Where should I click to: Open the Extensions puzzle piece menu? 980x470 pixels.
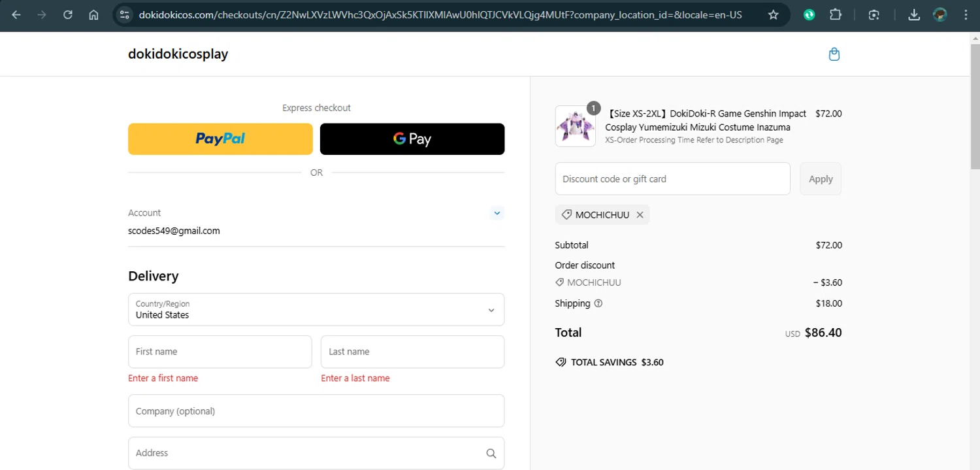(x=835, y=14)
